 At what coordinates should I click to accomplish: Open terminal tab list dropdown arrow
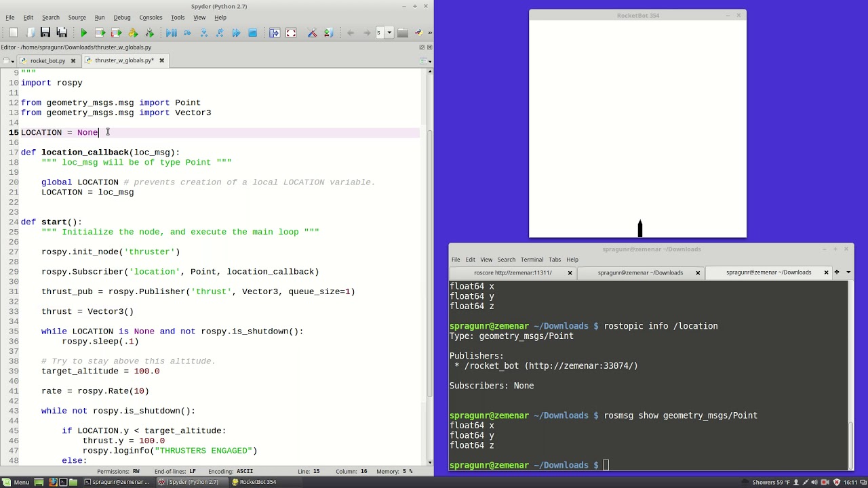848,272
